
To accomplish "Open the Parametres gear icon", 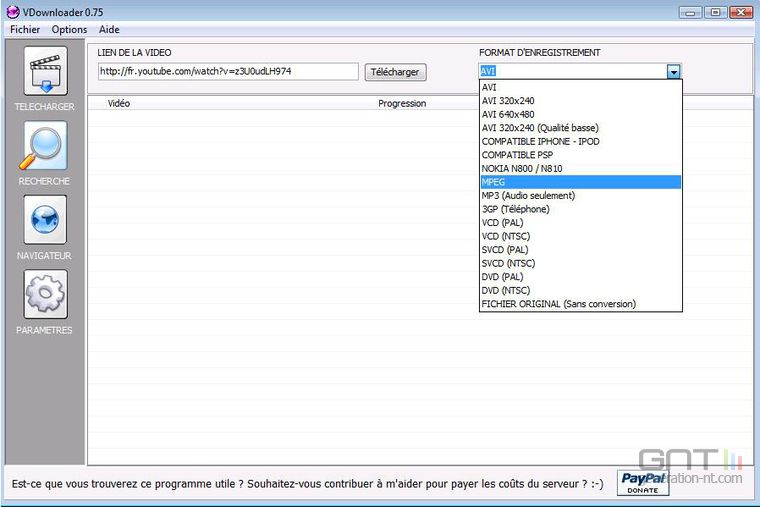I will pyautogui.click(x=46, y=294).
